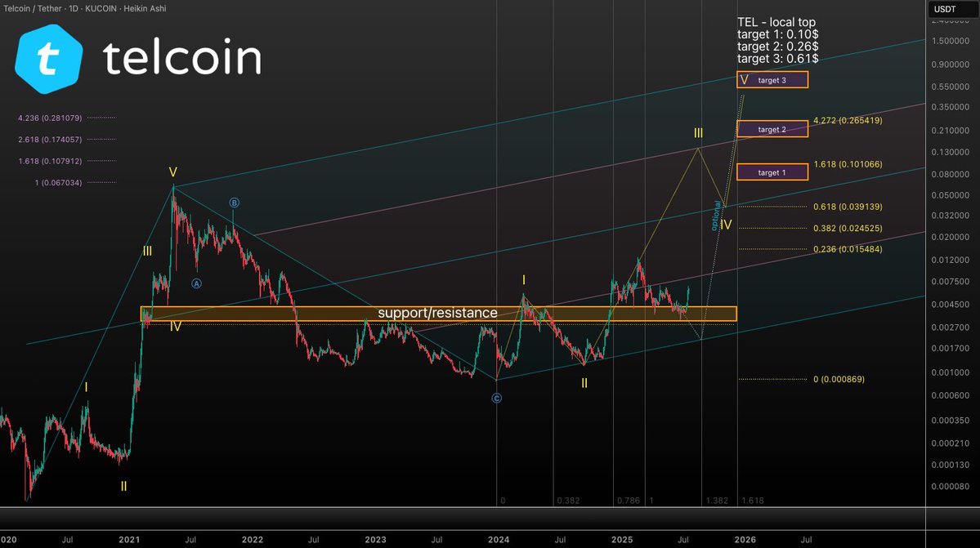Click the 0.012000 price scale label
This screenshot has height=548, width=980.
(x=950, y=260)
